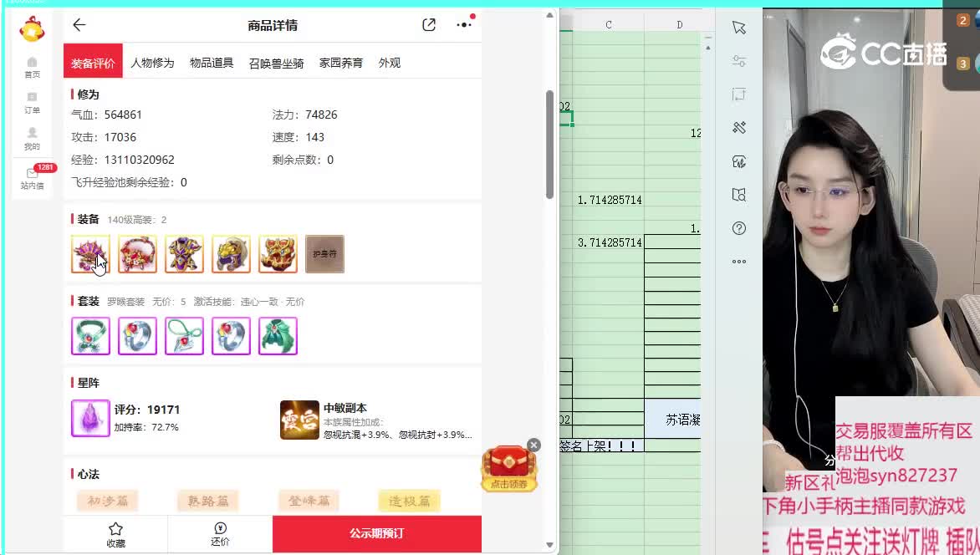Select the 苏语凝 cell in spreadsheet
This screenshot has height=555, width=980.
(x=672, y=419)
